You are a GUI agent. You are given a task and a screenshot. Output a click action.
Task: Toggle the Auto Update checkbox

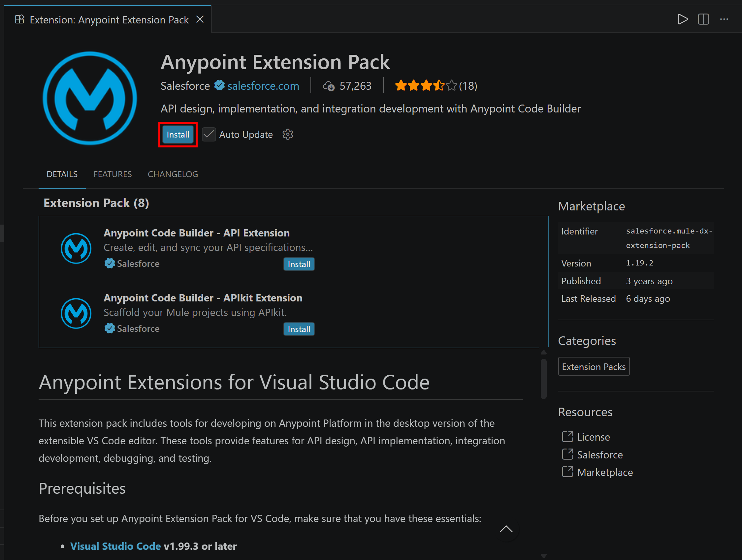tap(209, 135)
